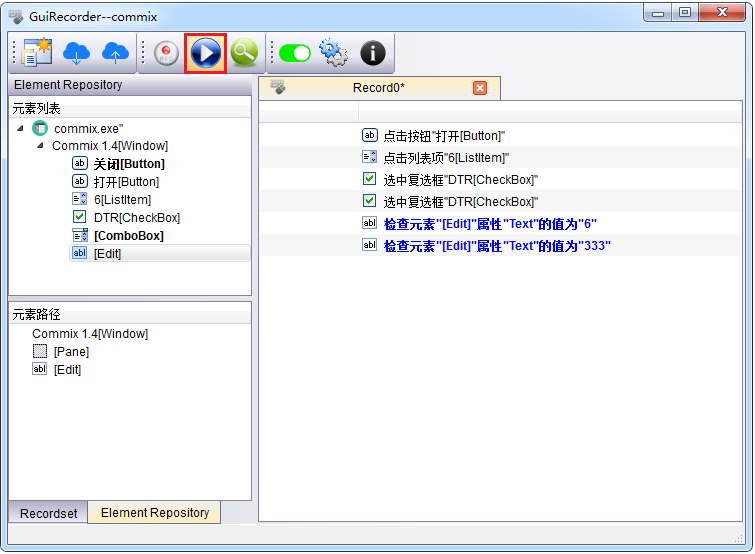
Task: Click the DTR[CheckBox] icon in the element tree
Action: (x=80, y=217)
